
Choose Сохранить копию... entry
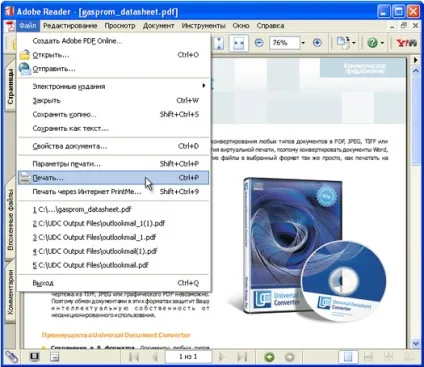pos(113,114)
